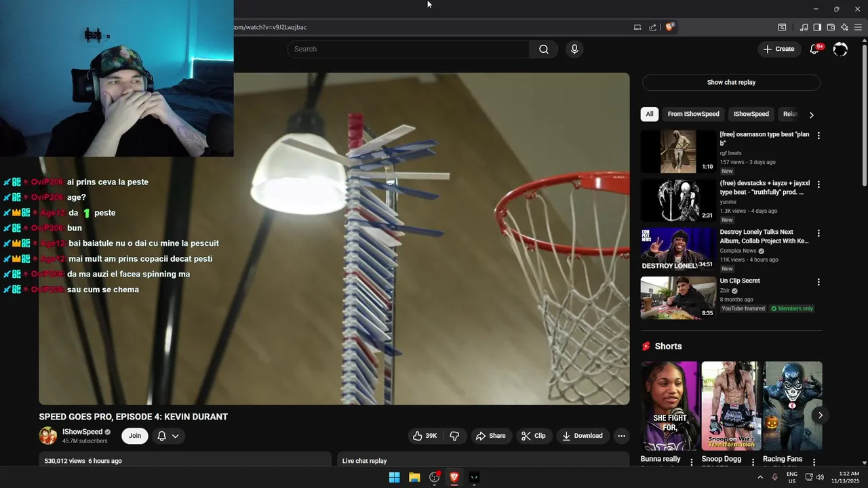Click the Members only badge

pos(792,308)
